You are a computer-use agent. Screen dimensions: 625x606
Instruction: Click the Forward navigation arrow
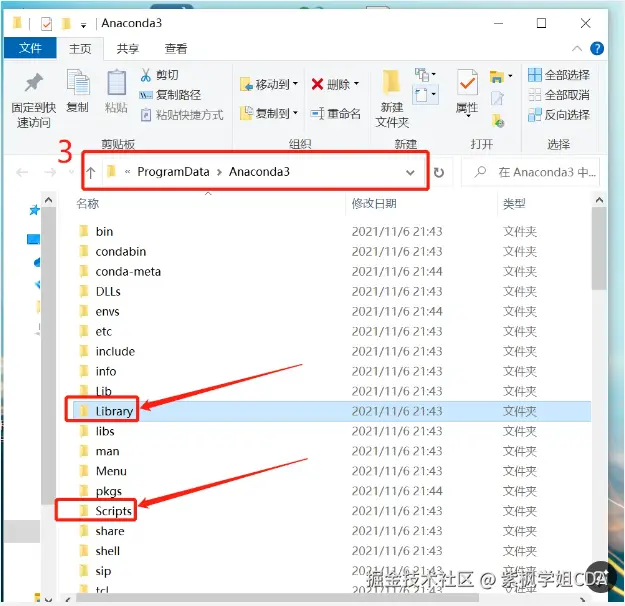(x=50, y=172)
